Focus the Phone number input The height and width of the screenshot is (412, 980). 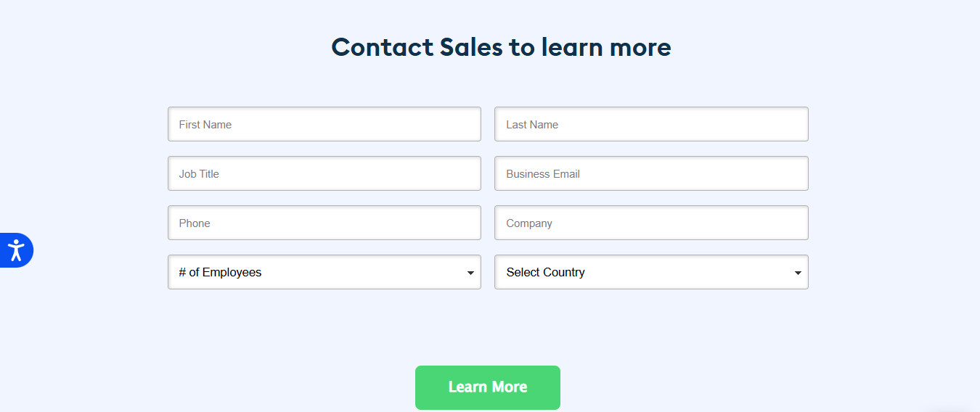click(x=324, y=223)
